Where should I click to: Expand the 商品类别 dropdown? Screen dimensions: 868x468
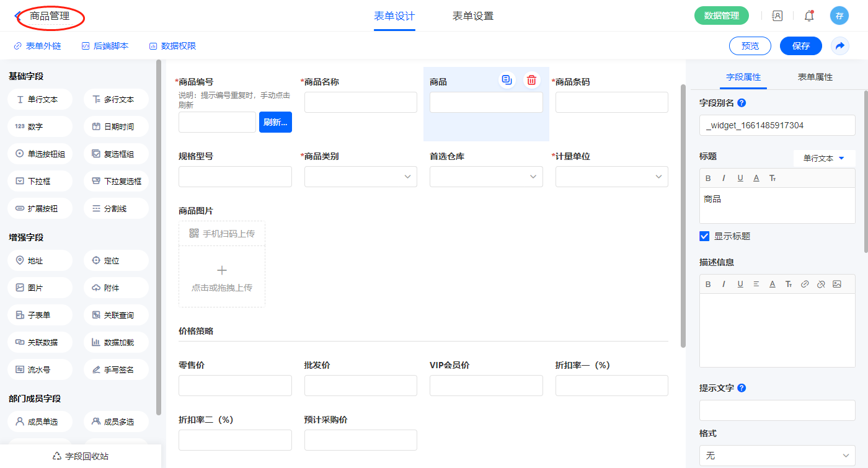(361, 177)
